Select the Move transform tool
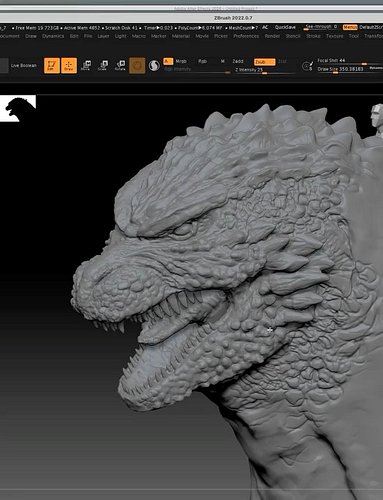 click(x=86, y=65)
